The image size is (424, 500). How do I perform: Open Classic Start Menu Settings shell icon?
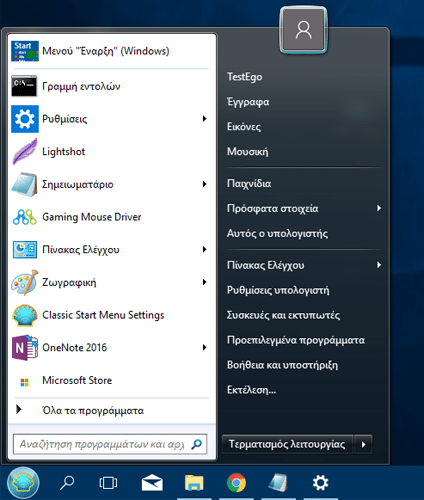[25, 315]
